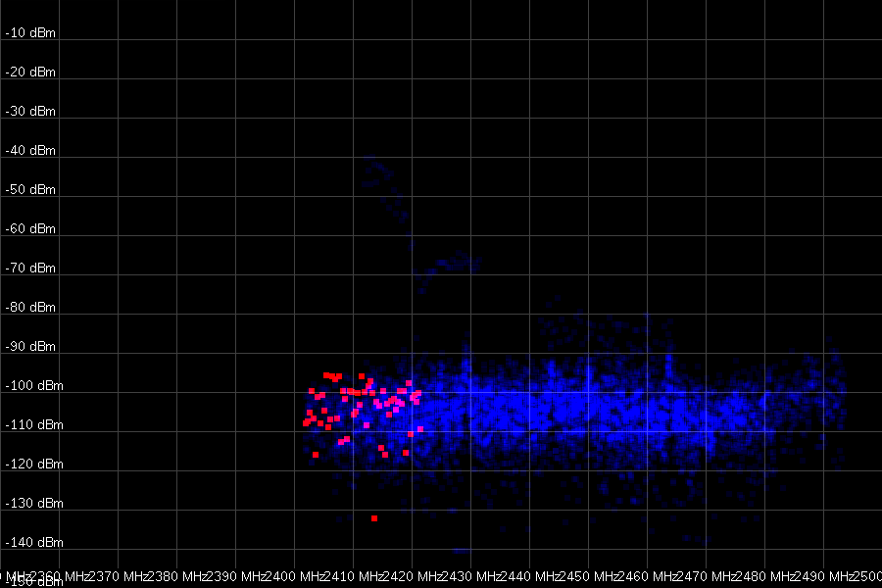The image size is (882, 588).
Task: Click the 2370 MHz frequency label
Action: click(93, 575)
